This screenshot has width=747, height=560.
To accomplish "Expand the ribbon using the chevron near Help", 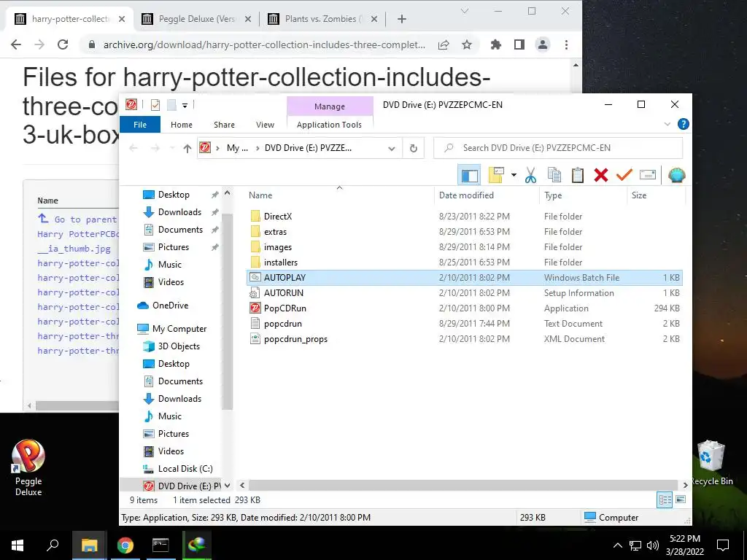I will click(667, 124).
